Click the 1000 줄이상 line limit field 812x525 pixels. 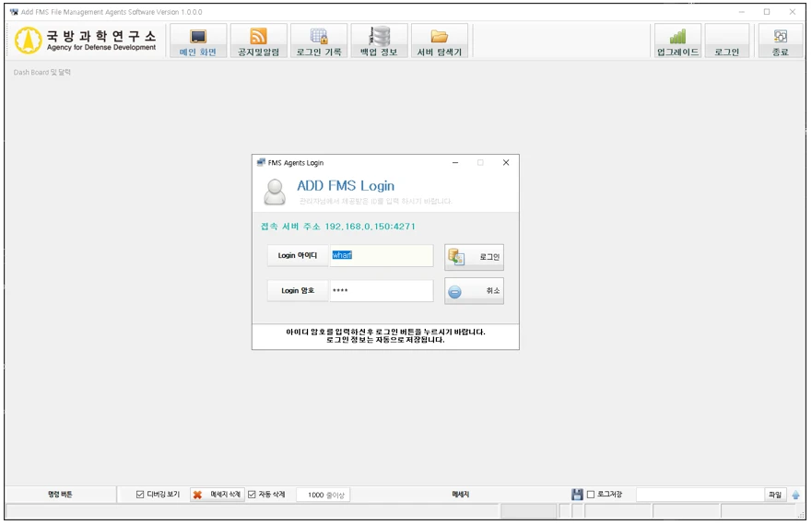324,495
